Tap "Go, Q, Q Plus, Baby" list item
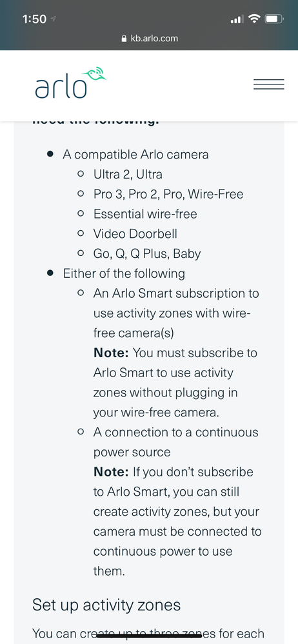This screenshot has height=644, width=298. pyautogui.click(x=146, y=254)
